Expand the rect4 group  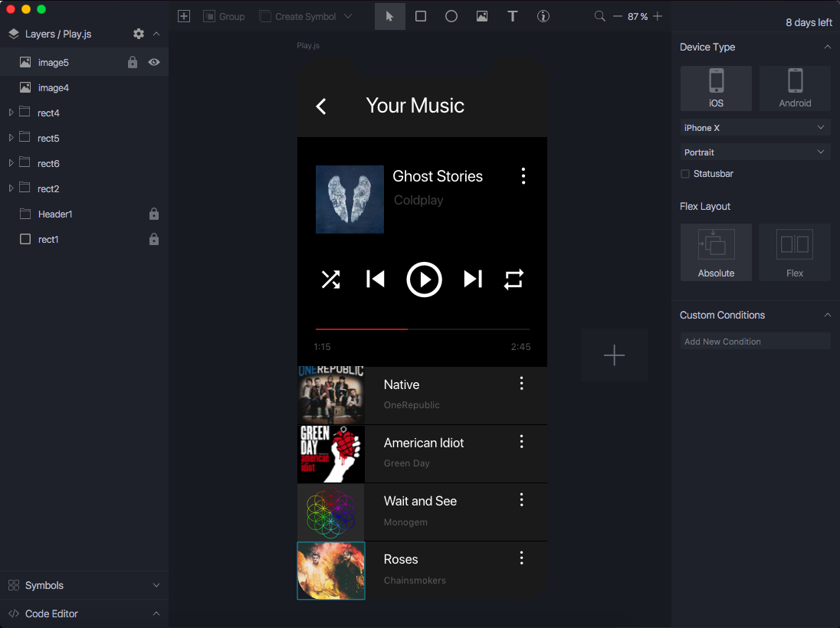coord(11,113)
